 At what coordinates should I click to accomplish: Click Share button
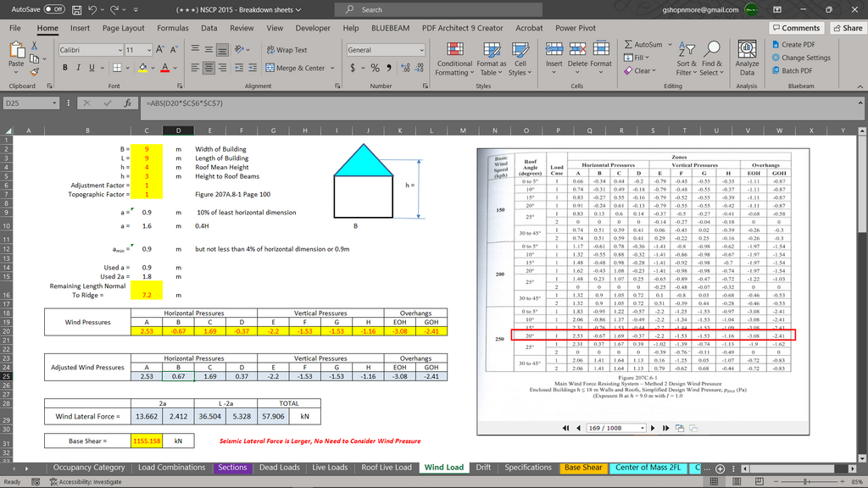click(848, 28)
